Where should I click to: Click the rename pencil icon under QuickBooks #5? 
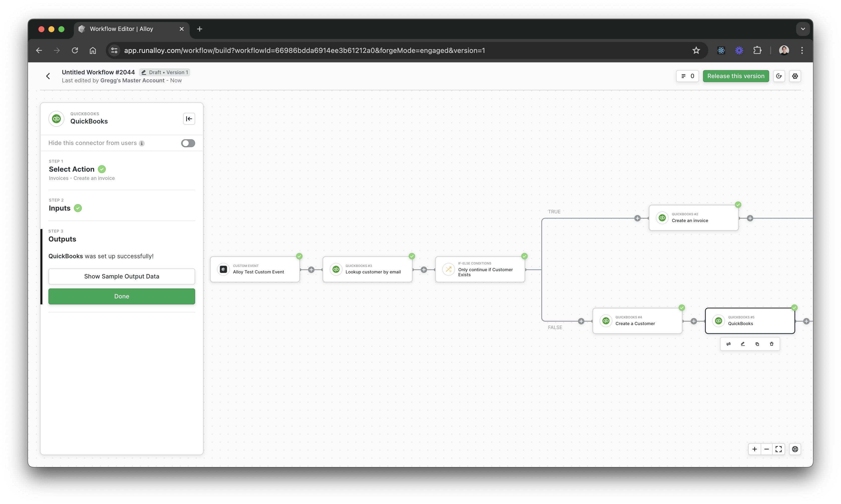[742, 344]
